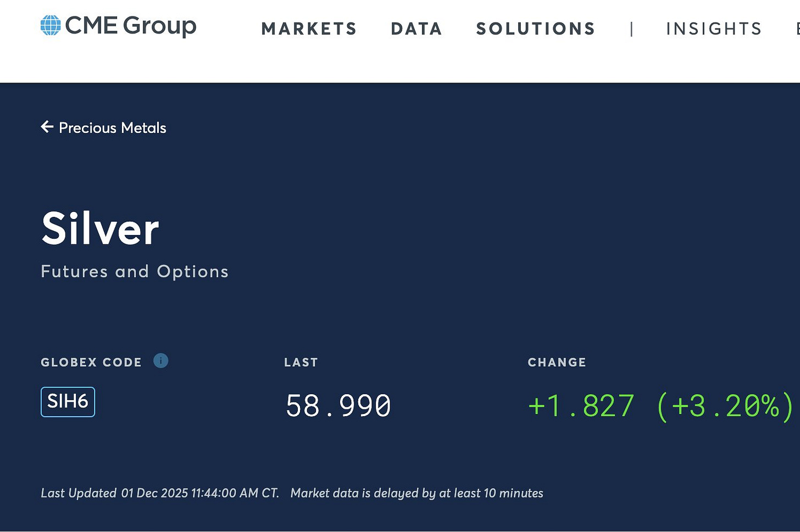Click the Futures and Options subtitle

click(135, 271)
